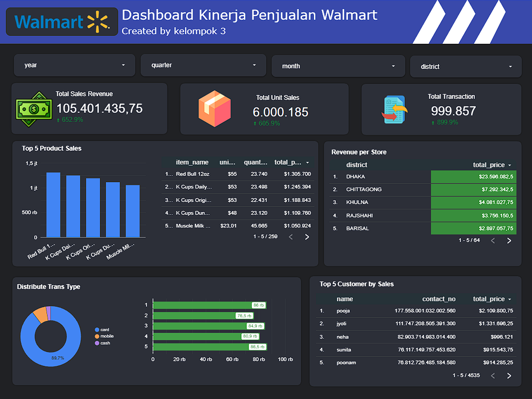
Task: Click the contact_no column header
Action: coord(438,299)
